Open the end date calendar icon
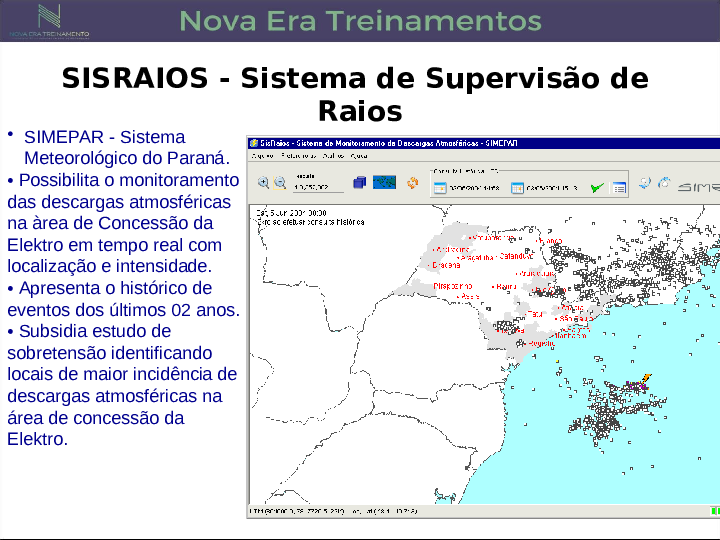Viewport: 720px width, 540px height. tap(517, 188)
